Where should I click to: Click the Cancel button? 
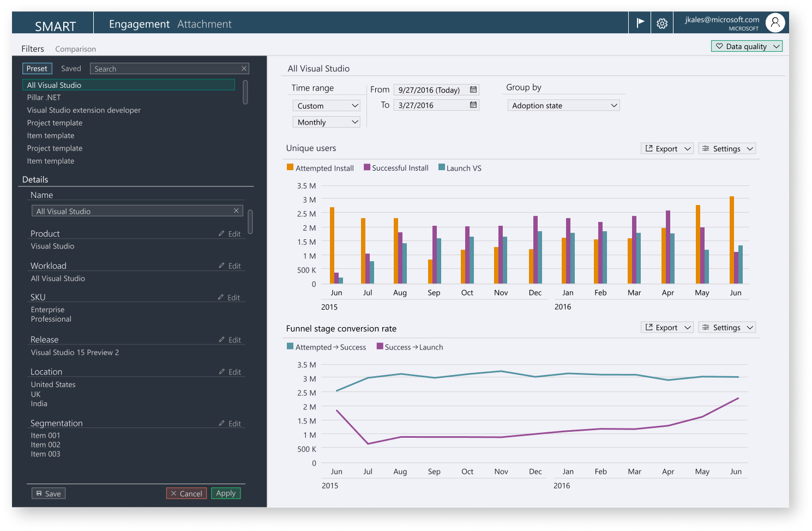(x=187, y=493)
